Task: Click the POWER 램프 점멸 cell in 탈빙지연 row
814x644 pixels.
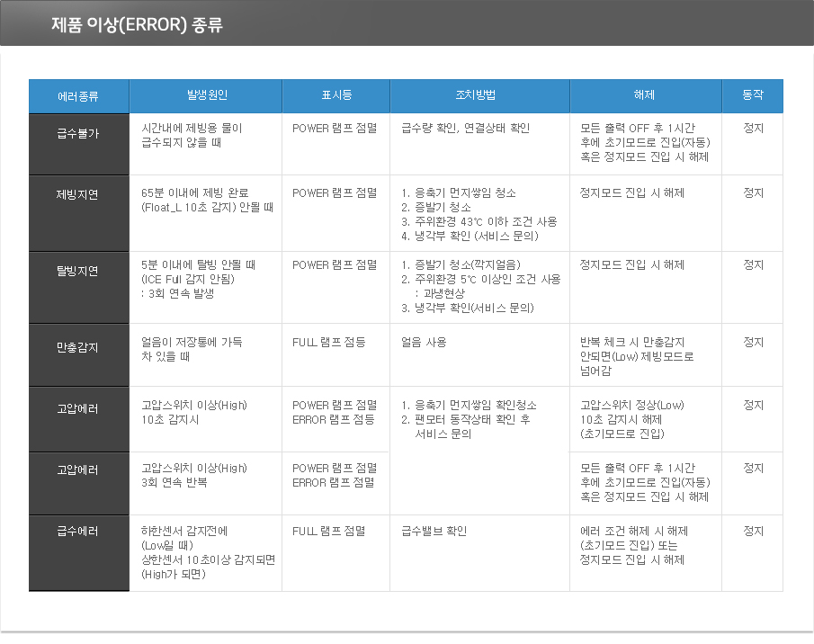Action: click(x=336, y=265)
